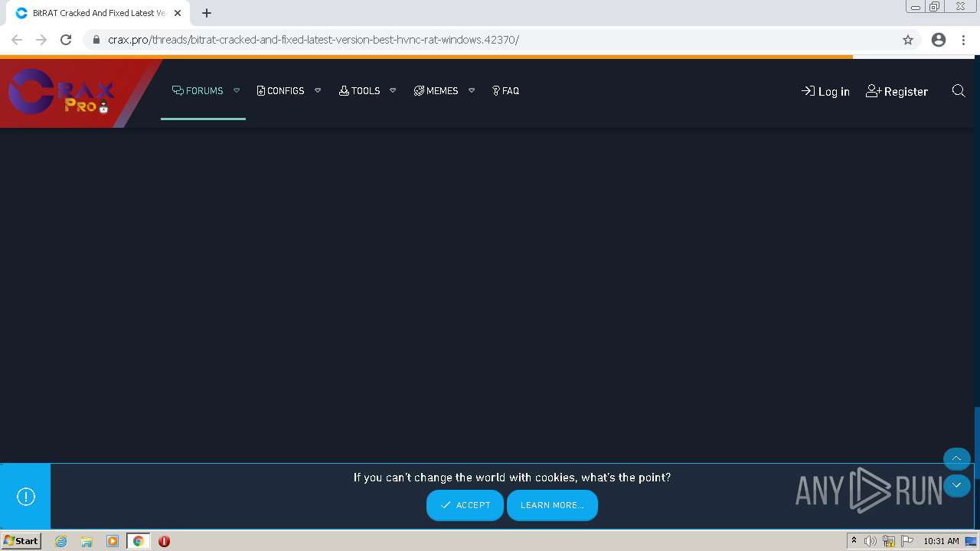Close the BitRAT browser tab

[x=178, y=13]
